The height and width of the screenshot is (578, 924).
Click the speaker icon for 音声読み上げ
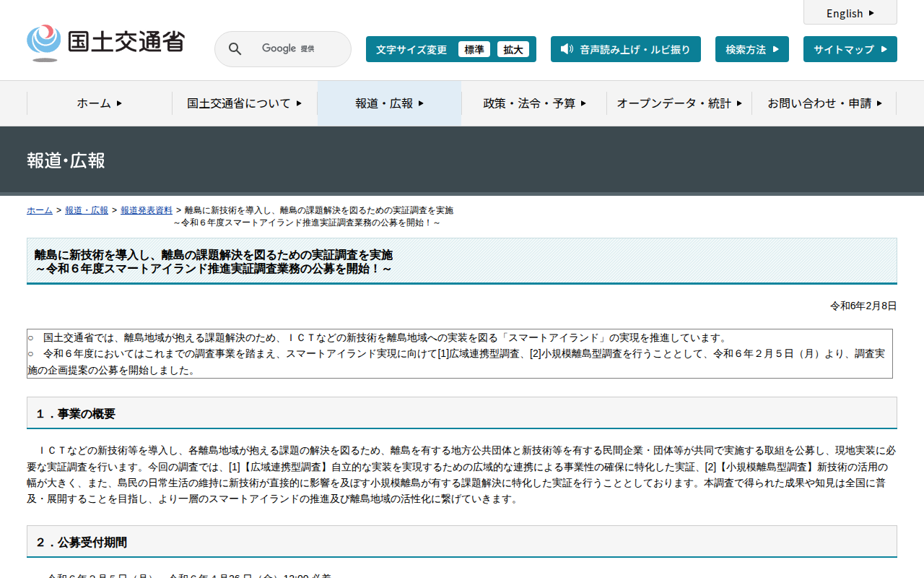[x=567, y=49]
